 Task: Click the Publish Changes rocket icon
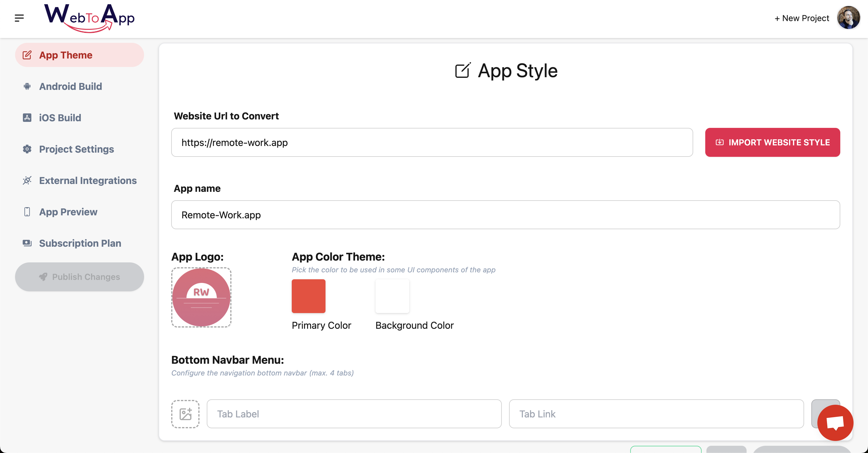click(43, 277)
